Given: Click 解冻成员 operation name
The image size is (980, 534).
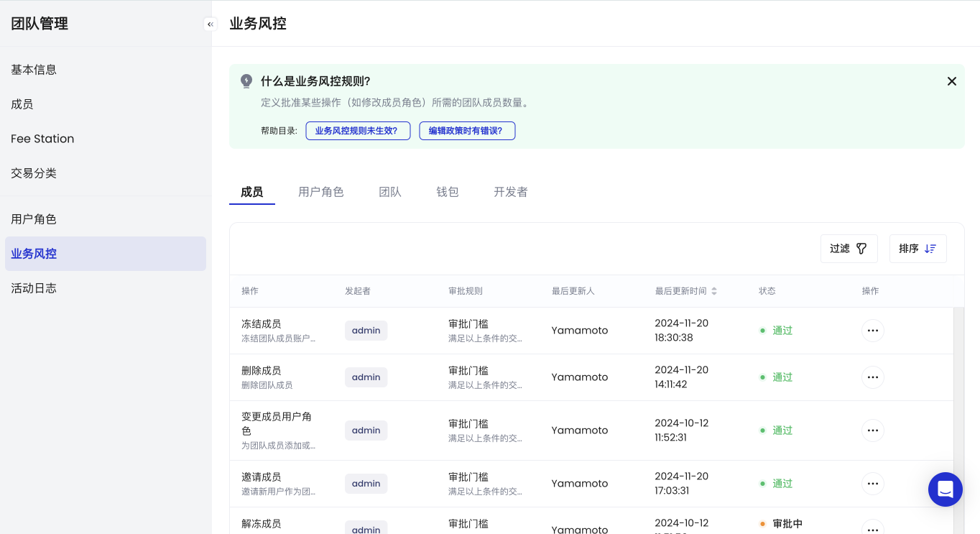Looking at the screenshot, I should pyautogui.click(x=261, y=524).
